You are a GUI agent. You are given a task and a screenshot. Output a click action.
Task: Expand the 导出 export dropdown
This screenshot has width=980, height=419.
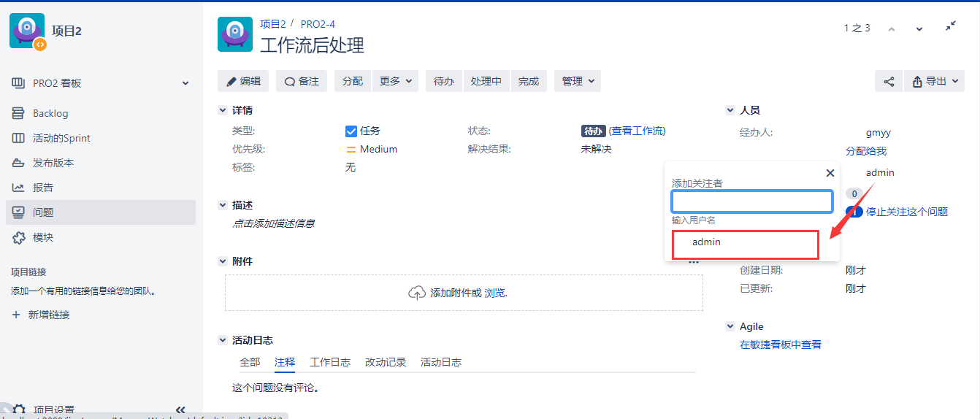(935, 82)
